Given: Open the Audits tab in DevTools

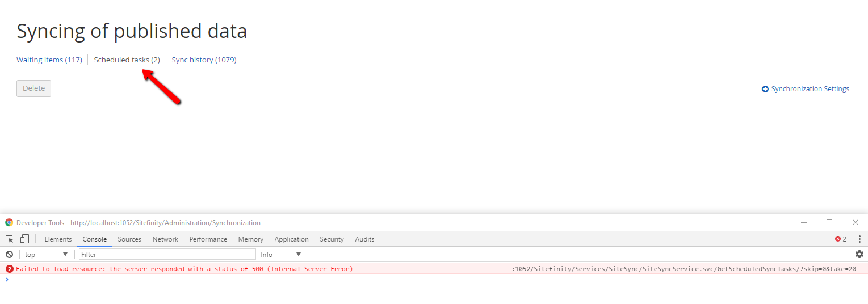Looking at the screenshot, I should coord(364,239).
